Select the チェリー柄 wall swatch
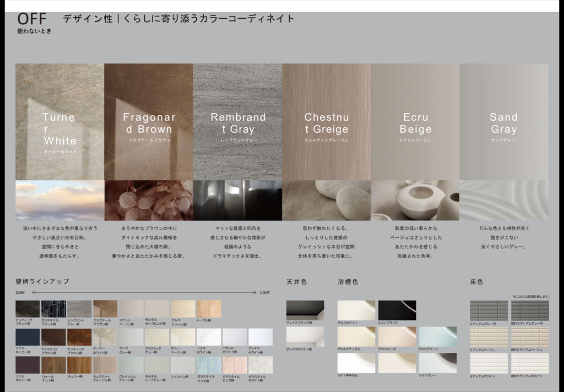Image resolution: width=564 pixels, height=392 pixels. point(79,365)
